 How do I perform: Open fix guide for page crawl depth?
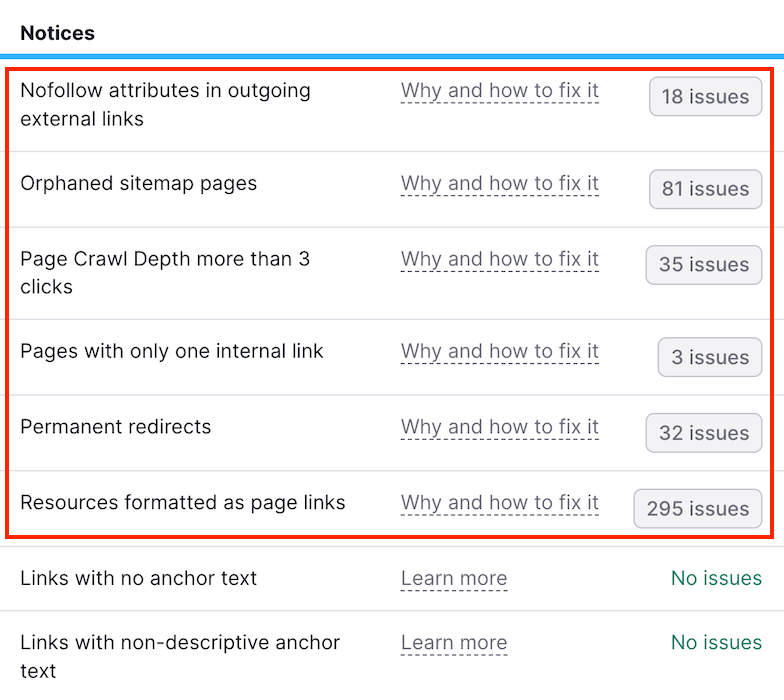coord(499,259)
